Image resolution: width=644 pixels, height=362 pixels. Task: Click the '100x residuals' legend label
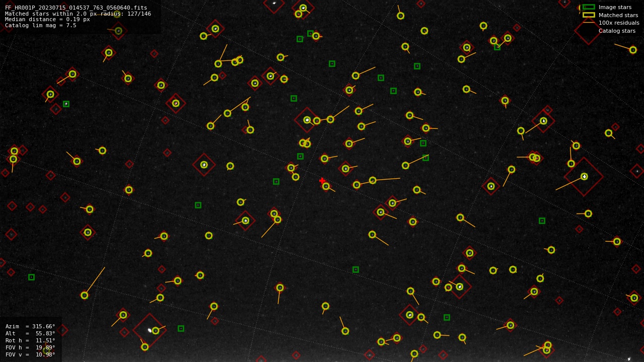pos(619,23)
